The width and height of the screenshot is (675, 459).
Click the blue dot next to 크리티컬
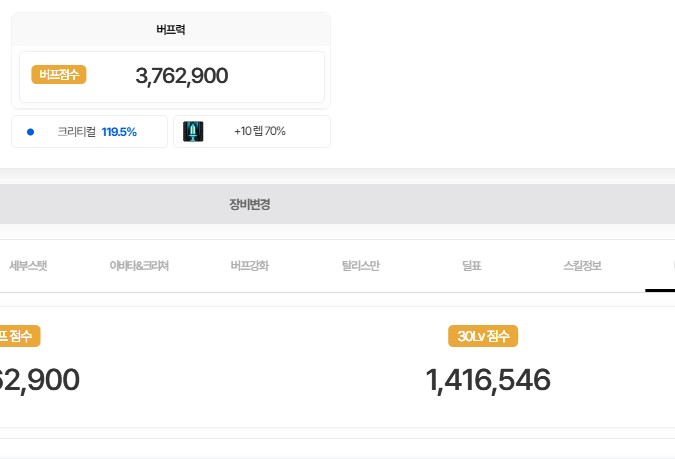click(x=30, y=131)
